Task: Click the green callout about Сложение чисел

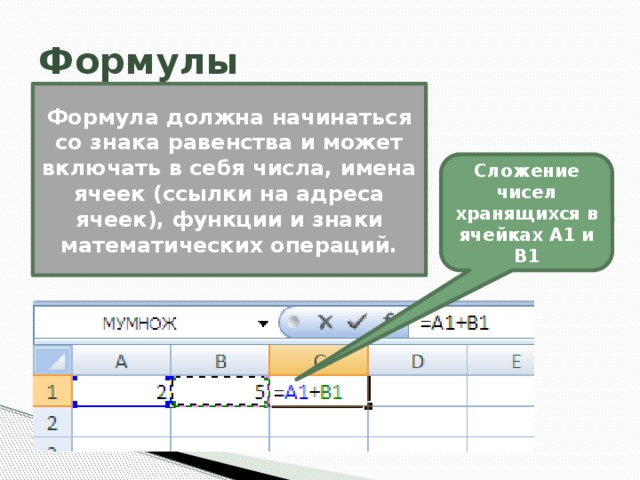Action: tap(527, 212)
